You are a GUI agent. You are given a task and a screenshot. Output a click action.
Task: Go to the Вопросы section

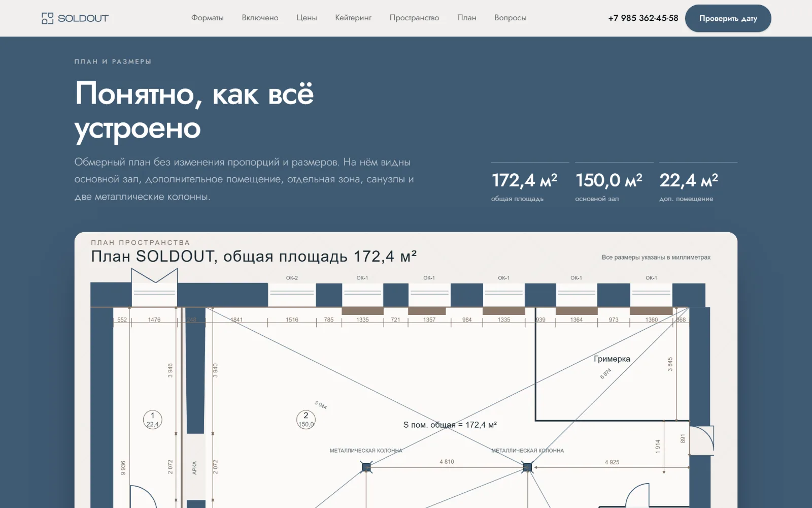coord(510,18)
